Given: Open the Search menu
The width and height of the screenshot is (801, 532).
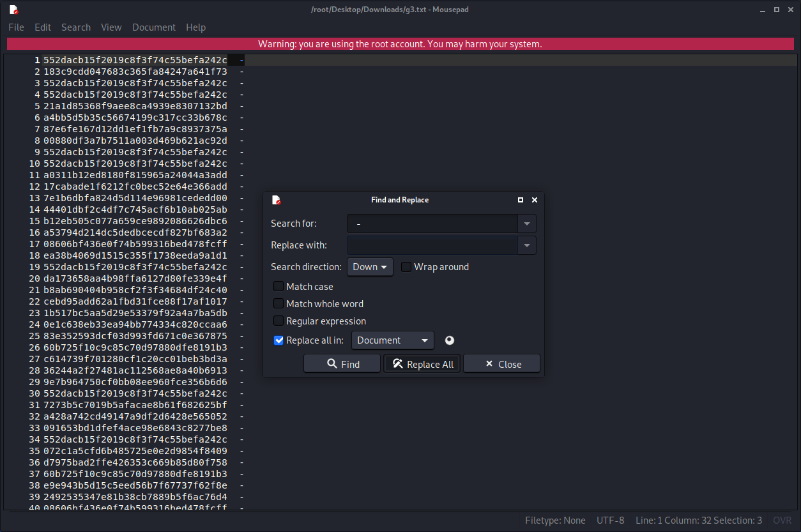Looking at the screenshot, I should (76, 27).
